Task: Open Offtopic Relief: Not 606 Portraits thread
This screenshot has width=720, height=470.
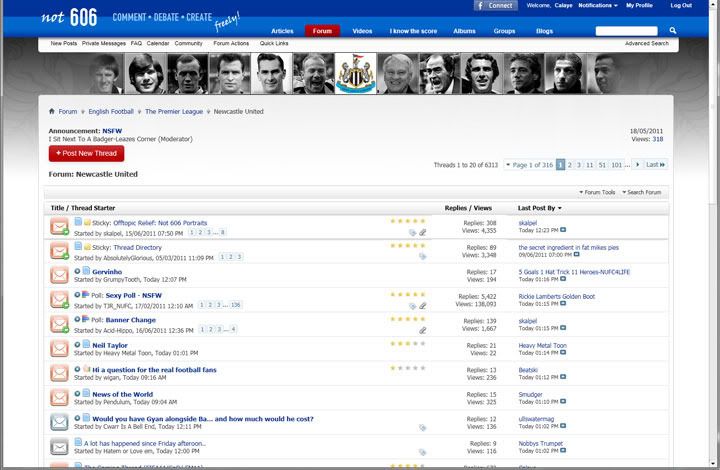Action: [x=160, y=223]
